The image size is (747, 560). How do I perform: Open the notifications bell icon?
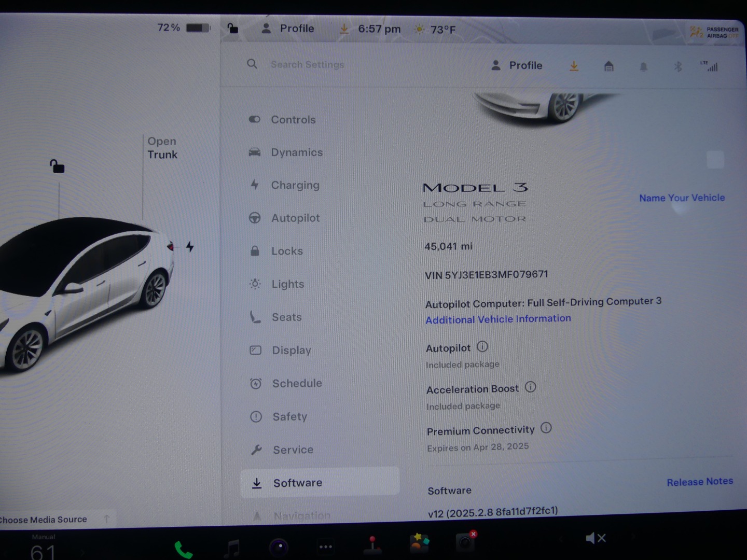point(643,67)
